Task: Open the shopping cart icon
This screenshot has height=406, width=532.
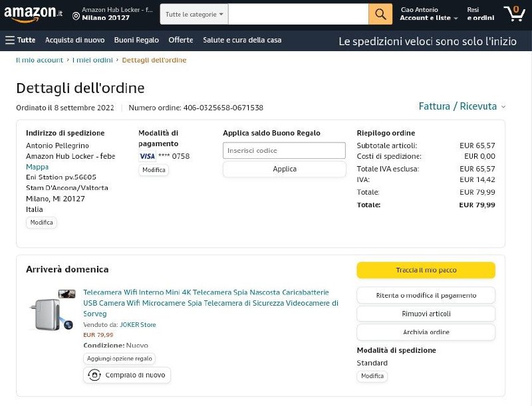Action: tap(514, 13)
